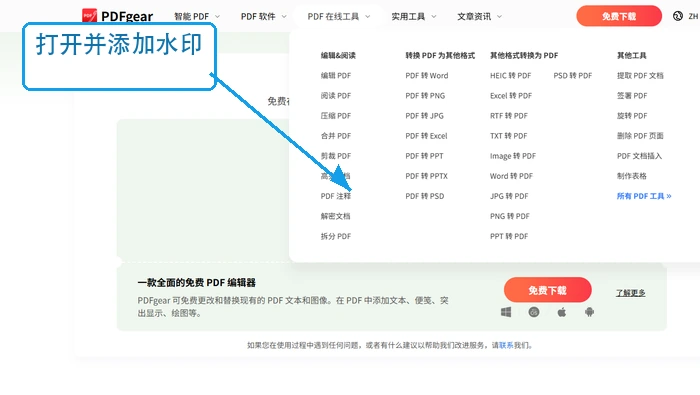Viewport: 700px width, 395px height.
Task: Open JPG 转 PDF tool
Action: [x=509, y=196]
